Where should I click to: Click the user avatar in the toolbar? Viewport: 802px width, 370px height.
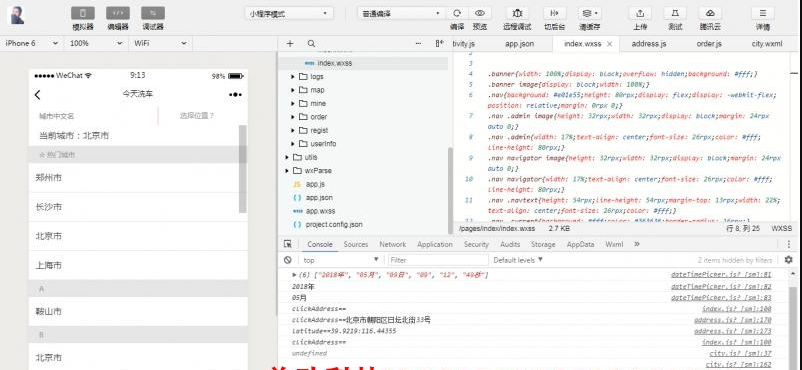tap(17, 15)
